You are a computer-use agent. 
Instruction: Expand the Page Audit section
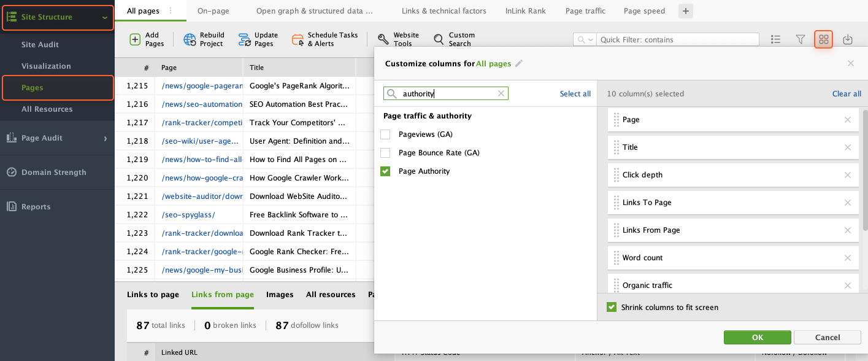tap(105, 139)
